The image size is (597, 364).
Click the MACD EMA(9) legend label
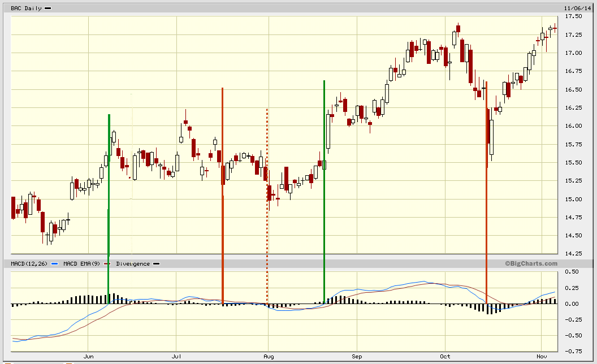(81, 263)
